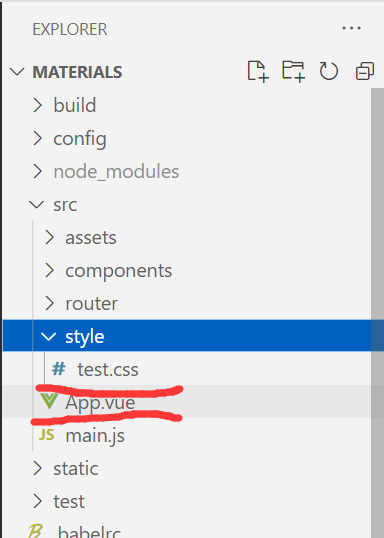Open the Explorer more actions ellipsis
The width and height of the screenshot is (384, 538).
[x=351, y=28]
